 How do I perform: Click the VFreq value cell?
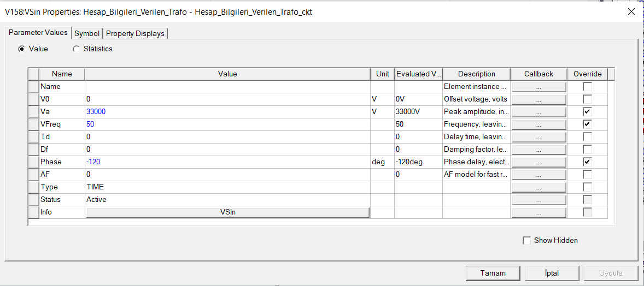(227, 124)
